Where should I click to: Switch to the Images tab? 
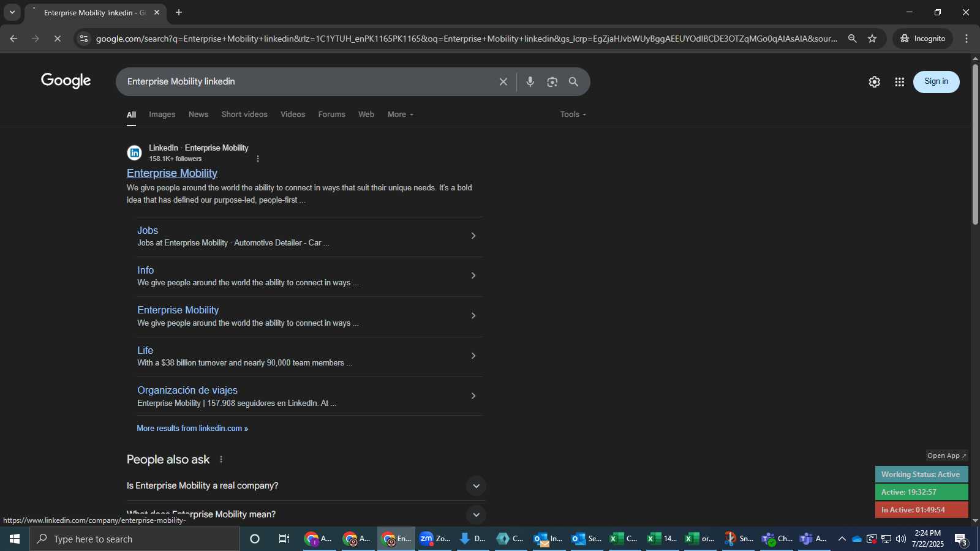coord(162,114)
